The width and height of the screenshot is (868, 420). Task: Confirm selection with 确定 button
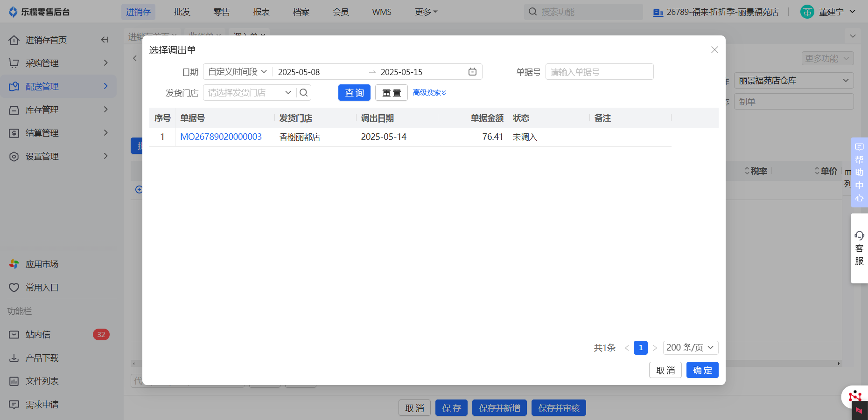[702, 370]
